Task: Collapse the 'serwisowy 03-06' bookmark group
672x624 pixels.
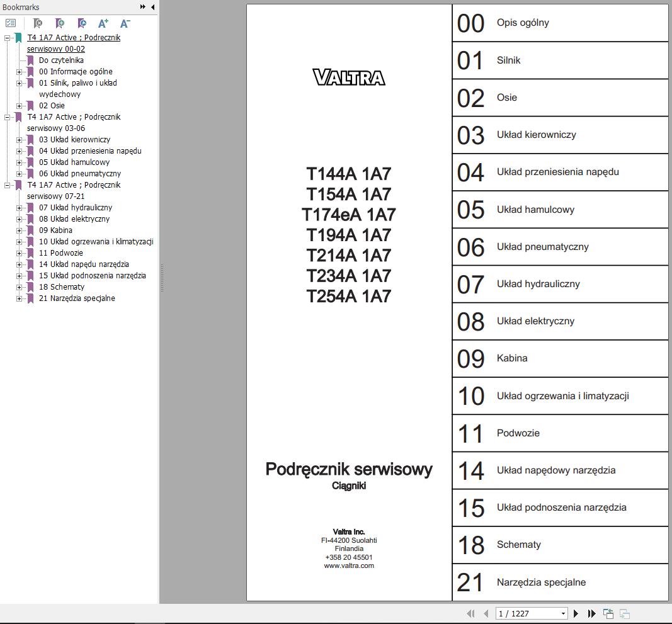Action: 8,117
